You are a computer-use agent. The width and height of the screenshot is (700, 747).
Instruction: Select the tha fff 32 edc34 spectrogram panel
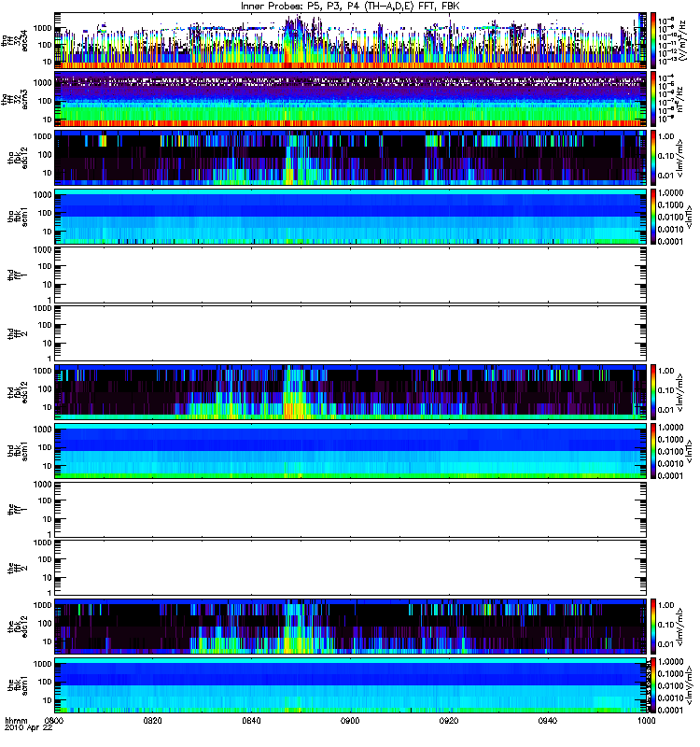pyautogui.click(x=351, y=40)
